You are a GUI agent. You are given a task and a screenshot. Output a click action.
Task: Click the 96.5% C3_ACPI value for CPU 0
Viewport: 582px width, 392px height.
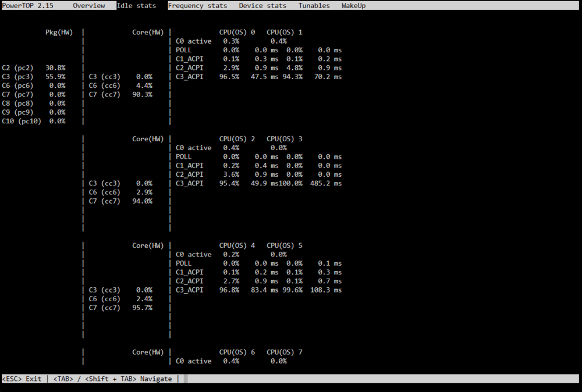point(229,77)
